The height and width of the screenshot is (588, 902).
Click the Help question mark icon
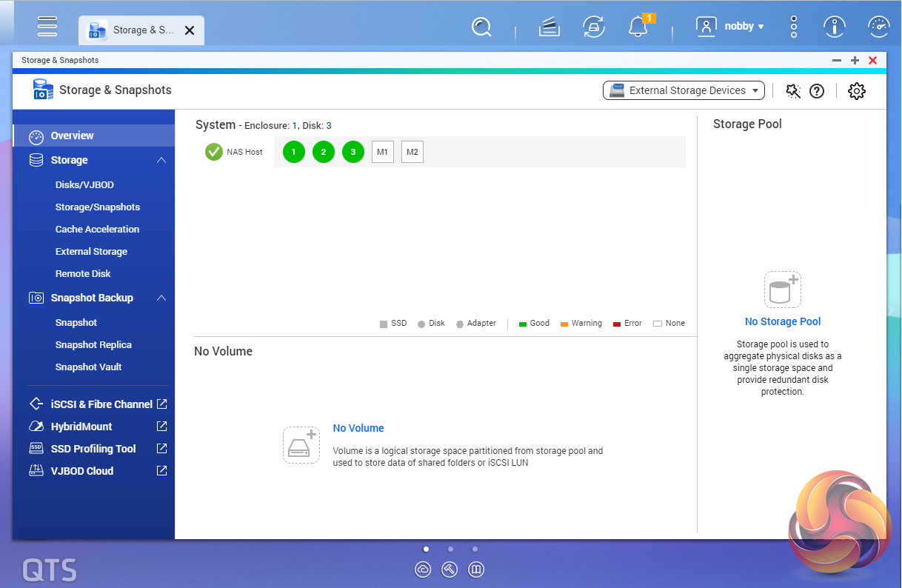pyautogui.click(x=816, y=91)
